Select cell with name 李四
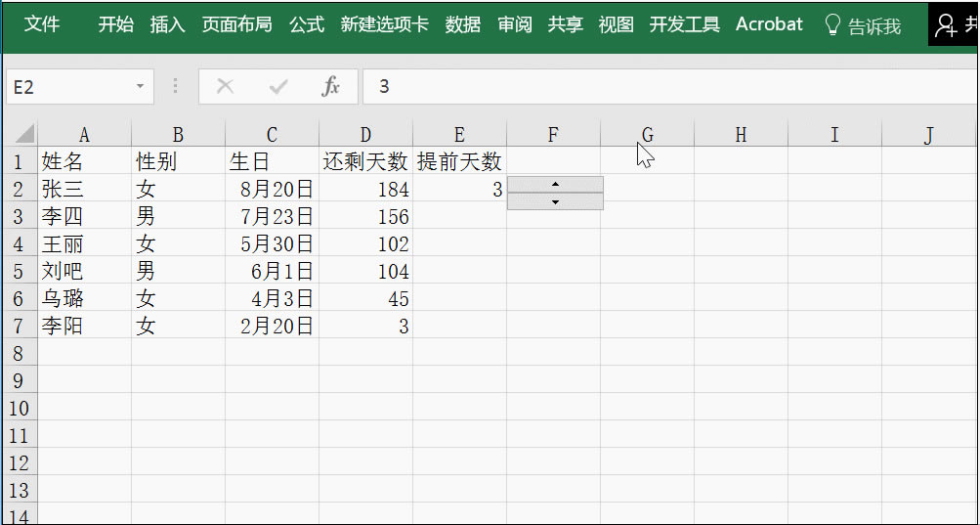 (x=84, y=216)
